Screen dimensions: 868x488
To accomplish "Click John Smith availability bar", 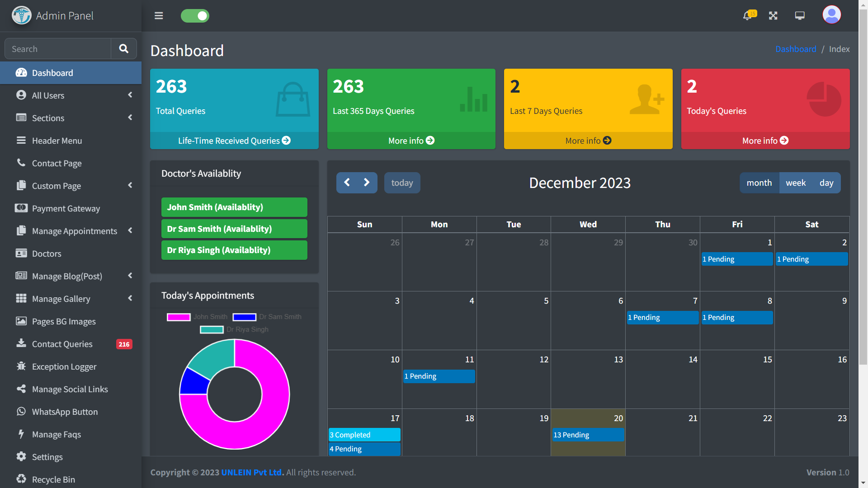I will (234, 207).
